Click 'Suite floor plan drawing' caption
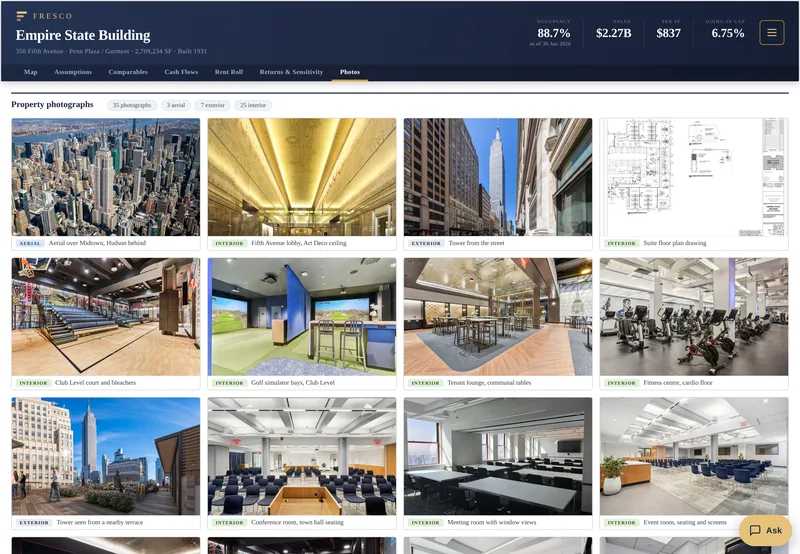The height and width of the screenshot is (554, 800). pyautogui.click(x=675, y=243)
